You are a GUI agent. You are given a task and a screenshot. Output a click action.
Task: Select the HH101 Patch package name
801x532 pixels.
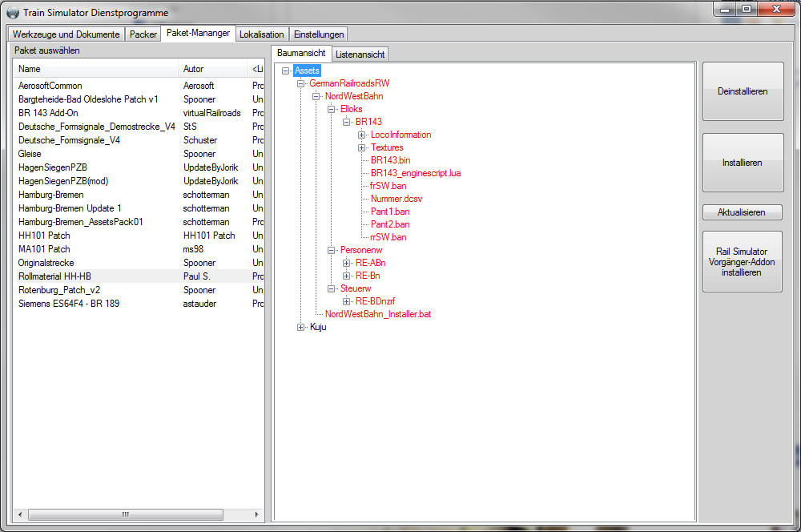pos(44,236)
